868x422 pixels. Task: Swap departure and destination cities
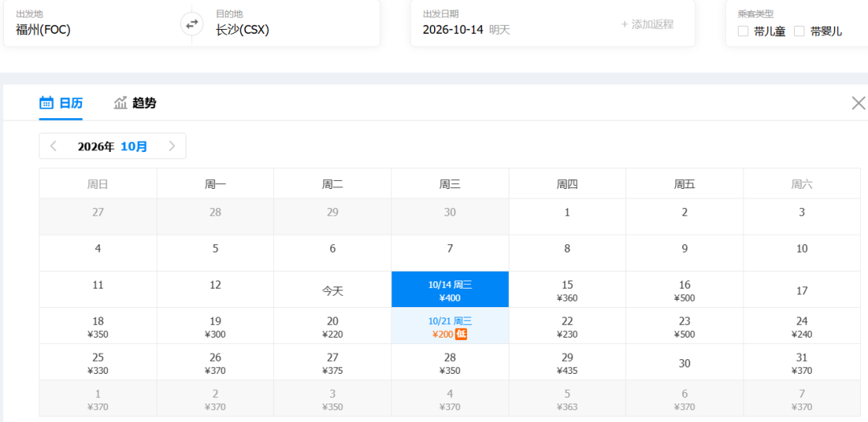pyautogui.click(x=191, y=24)
